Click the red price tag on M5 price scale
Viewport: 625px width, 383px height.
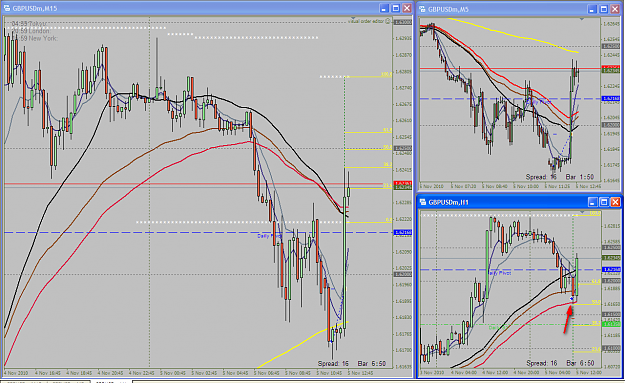pos(611,68)
